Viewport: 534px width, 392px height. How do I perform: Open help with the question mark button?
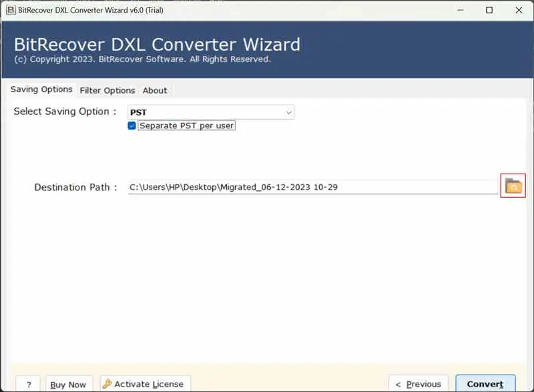28,384
